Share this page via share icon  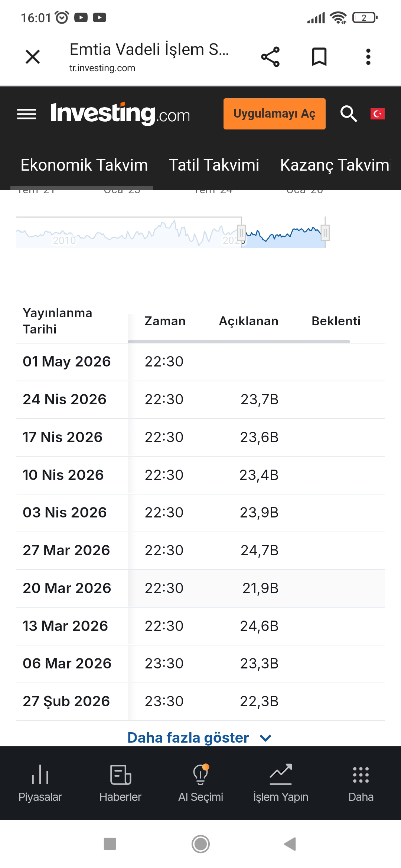click(270, 57)
